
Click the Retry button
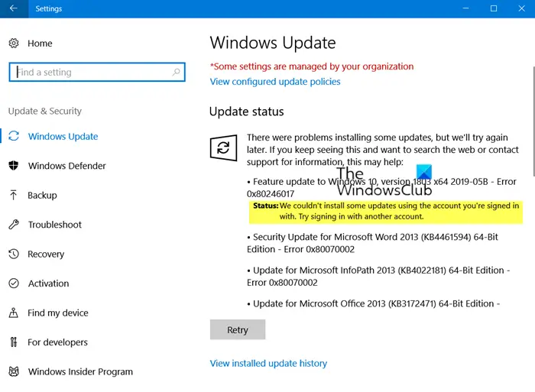[x=238, y=329]
